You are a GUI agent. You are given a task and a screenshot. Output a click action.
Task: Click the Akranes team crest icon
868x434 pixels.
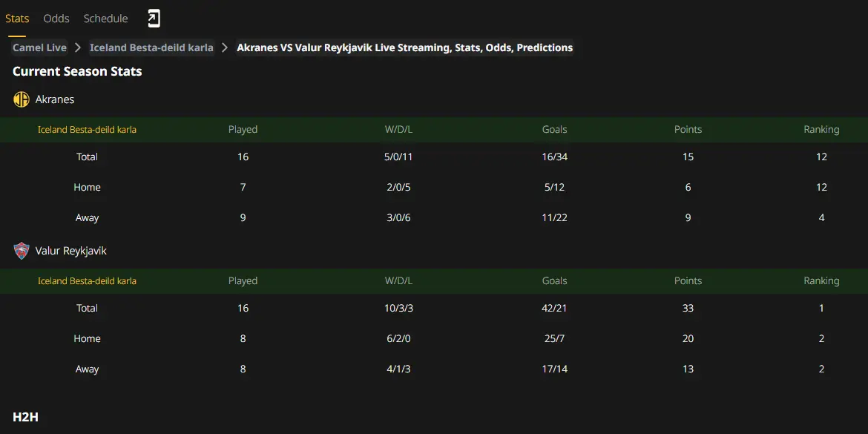pos(21,99)
